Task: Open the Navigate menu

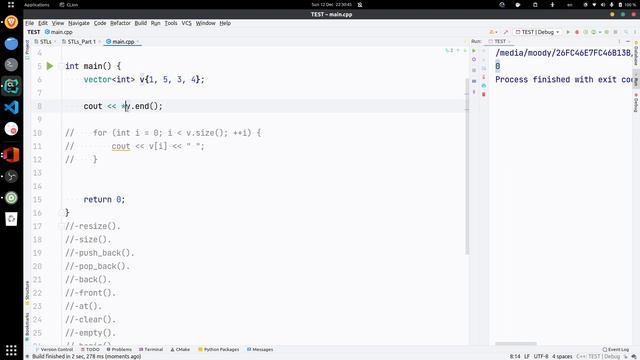Action: pos(79,23)
